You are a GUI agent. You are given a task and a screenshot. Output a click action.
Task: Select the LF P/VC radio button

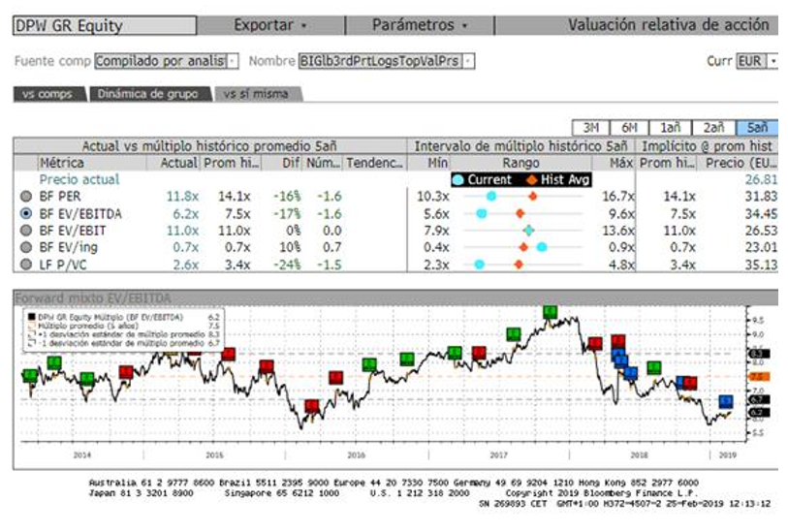(x=26, y=265)
